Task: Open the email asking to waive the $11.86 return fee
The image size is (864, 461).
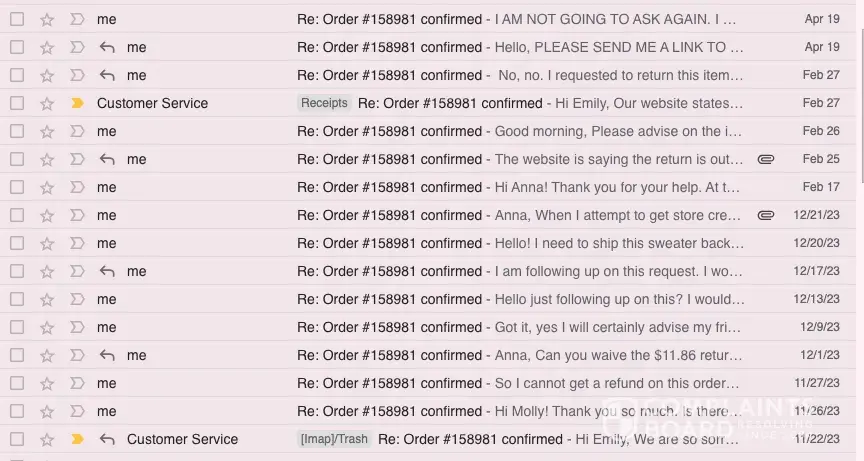Action: click(x=520, y=355)
